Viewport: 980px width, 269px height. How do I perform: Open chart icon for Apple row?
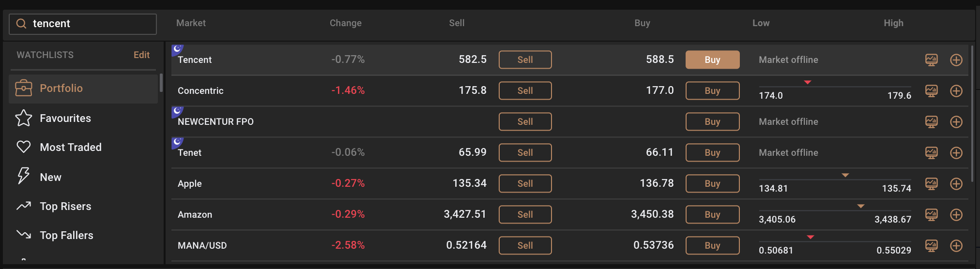point(931,184)
